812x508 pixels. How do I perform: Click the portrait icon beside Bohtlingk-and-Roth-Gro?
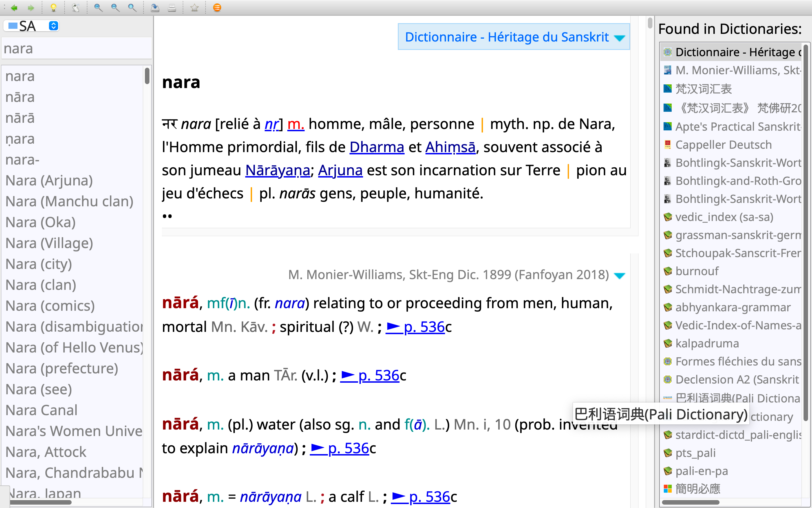point(668,181)
